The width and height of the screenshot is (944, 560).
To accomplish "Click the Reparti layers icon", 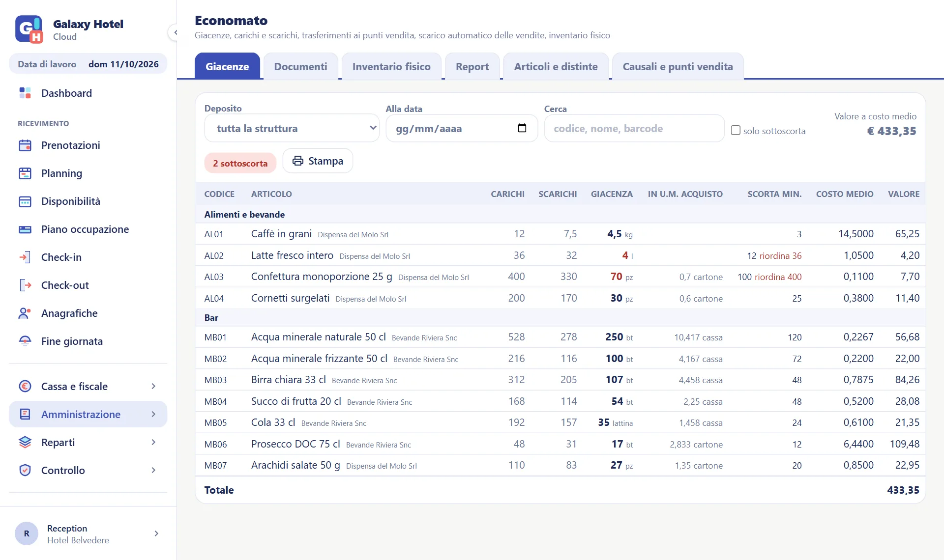I will point(25,442).
